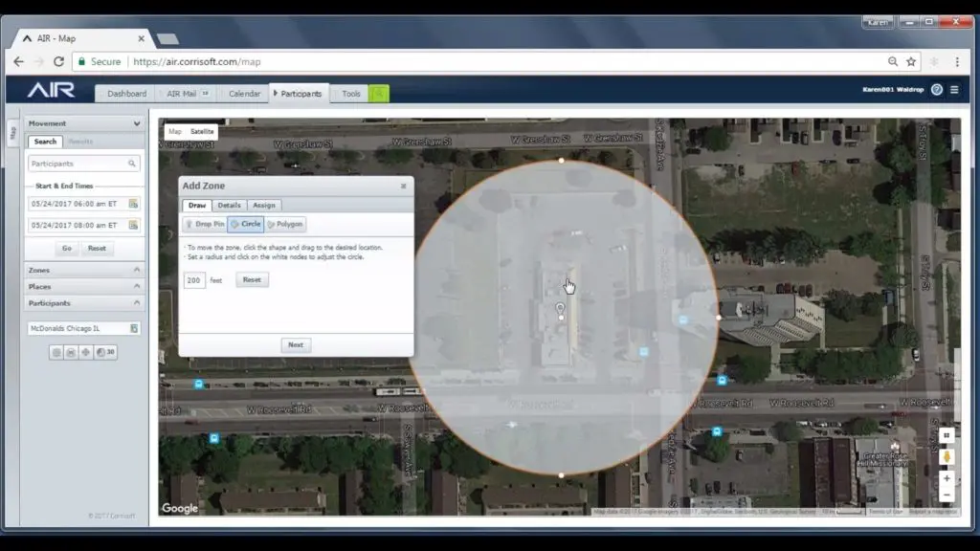Screen dimensions: 980x551
Task: Open the help question mark icon
Action: point(936,90)
